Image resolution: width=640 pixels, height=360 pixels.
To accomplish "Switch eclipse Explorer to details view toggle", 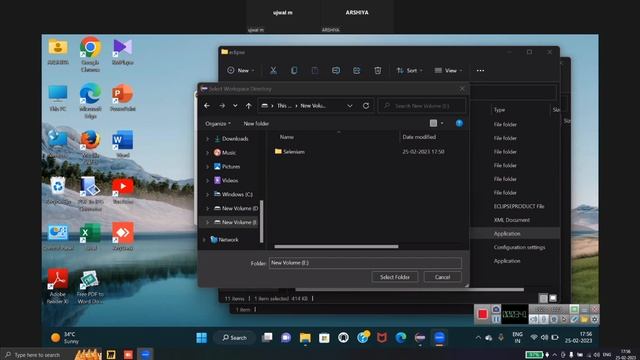I will [543, 298].
